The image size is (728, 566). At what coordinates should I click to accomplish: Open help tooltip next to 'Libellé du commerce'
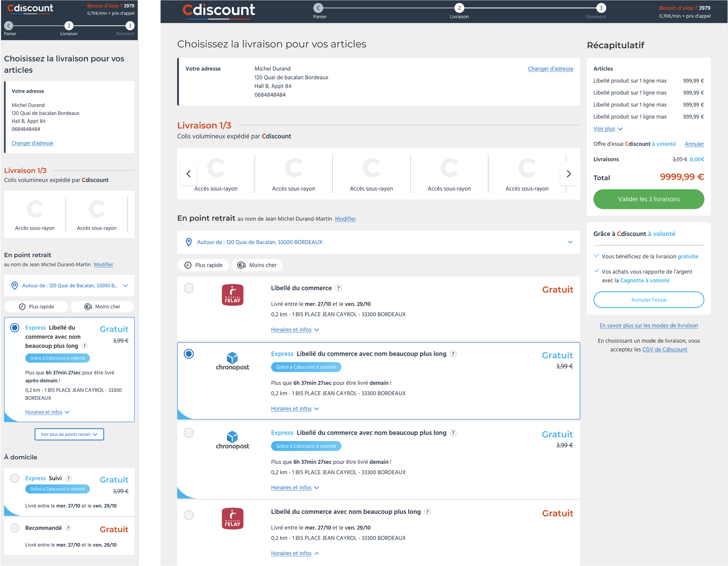coord(339,288)
